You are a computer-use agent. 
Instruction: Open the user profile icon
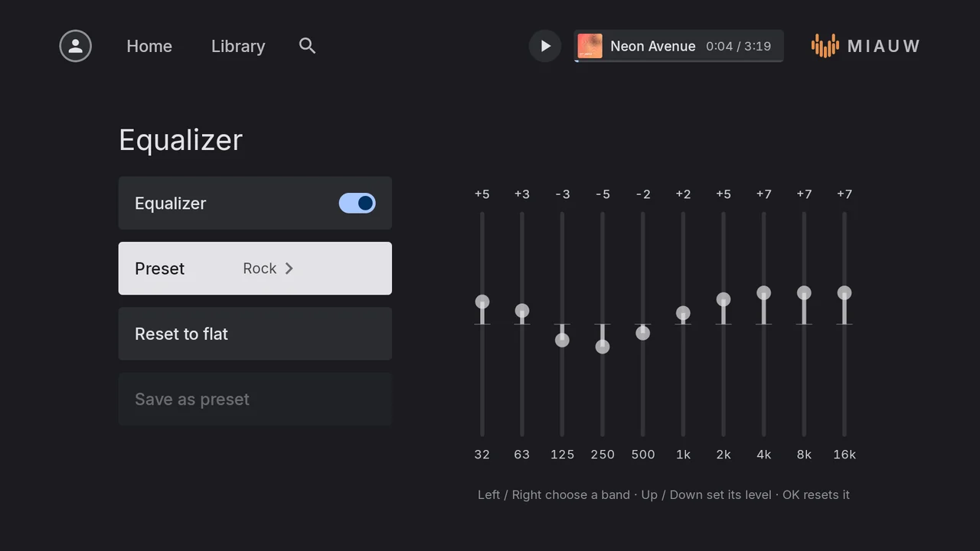[76, 46]
